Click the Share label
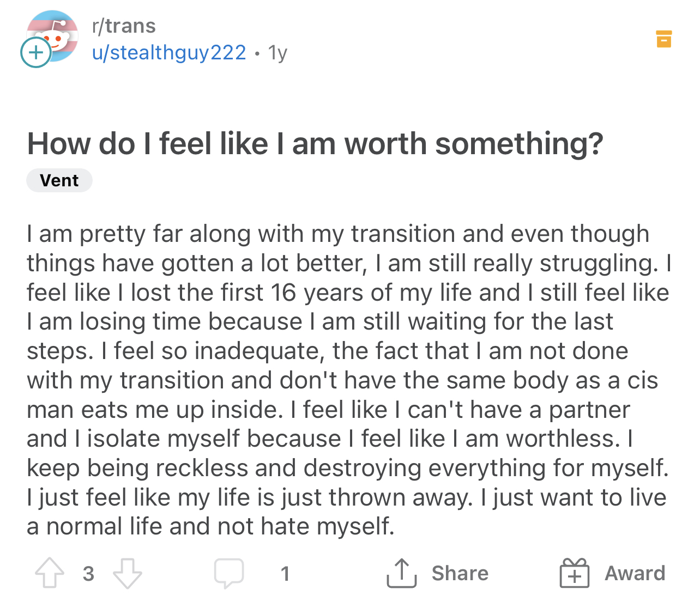Screen dimensions: 700x602 [x=460, y=573]
